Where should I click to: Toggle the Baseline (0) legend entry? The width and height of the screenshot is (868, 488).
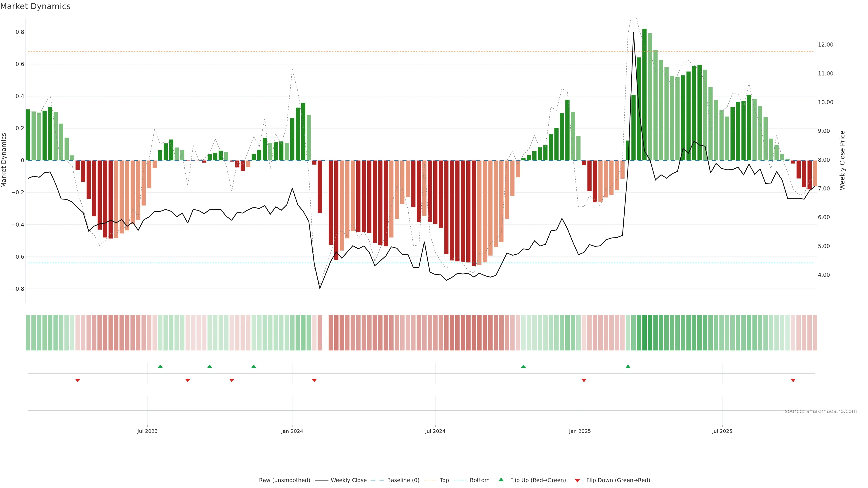pos(403,480)
